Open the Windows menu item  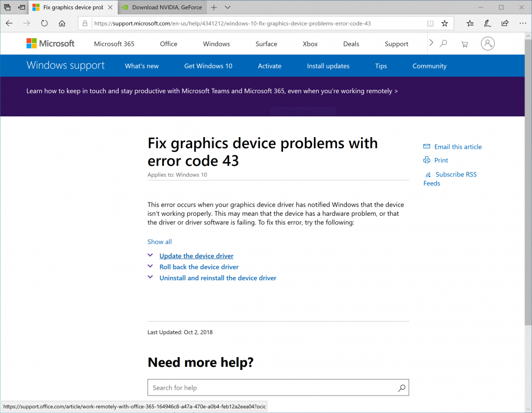tap(217, 44)
